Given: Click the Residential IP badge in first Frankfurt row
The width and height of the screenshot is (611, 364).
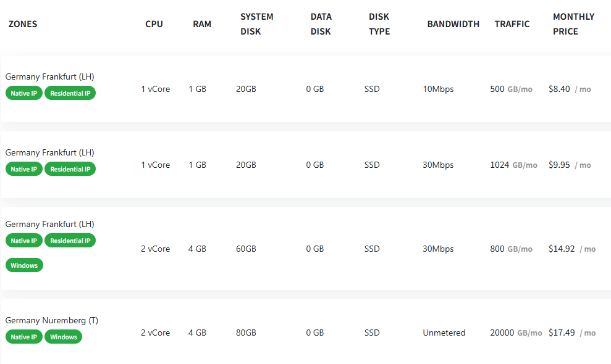Looking at the screenshot, I should (70, 93).
